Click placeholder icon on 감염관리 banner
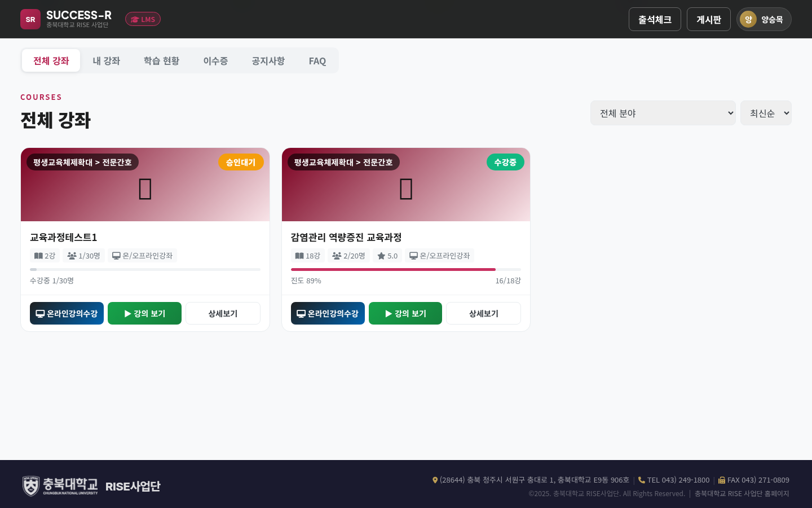812x508 pixels. [406, 189]
